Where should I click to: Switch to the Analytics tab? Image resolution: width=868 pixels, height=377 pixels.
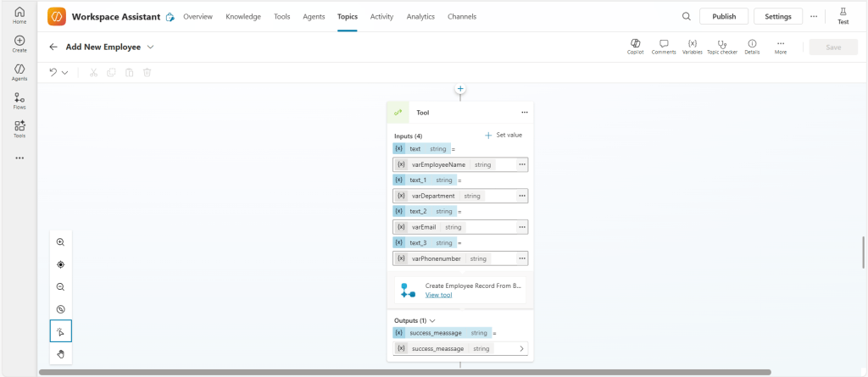(x=420, y=16)
